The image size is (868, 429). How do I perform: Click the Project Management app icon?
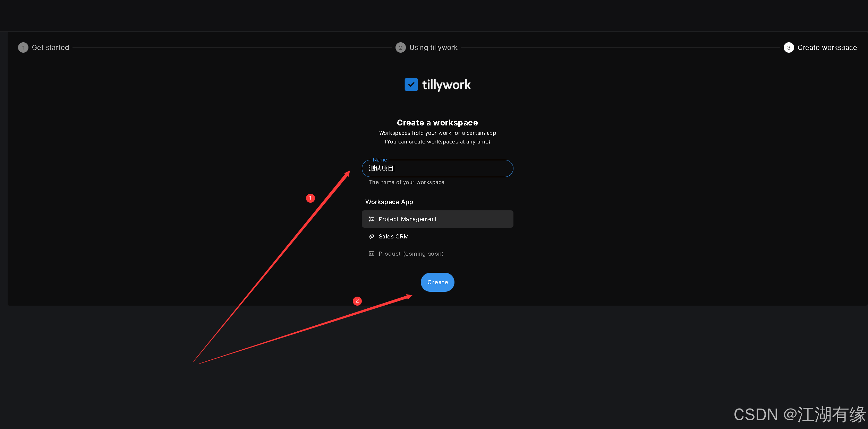[372, 219]
